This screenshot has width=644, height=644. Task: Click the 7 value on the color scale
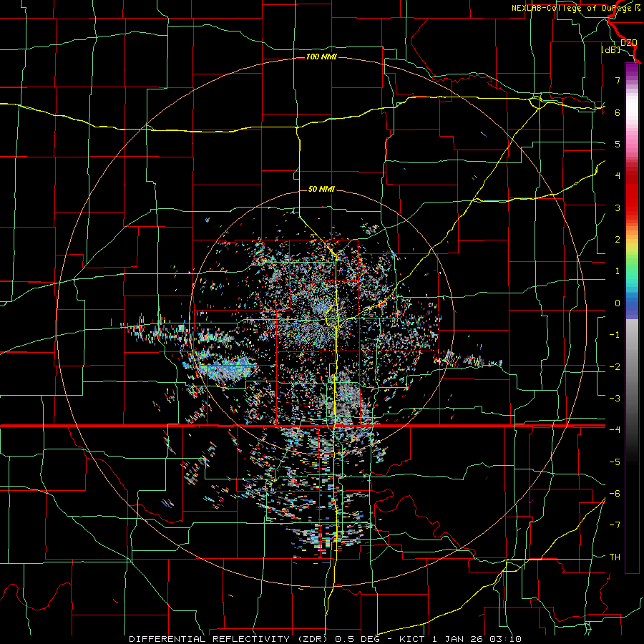[618, 80]
